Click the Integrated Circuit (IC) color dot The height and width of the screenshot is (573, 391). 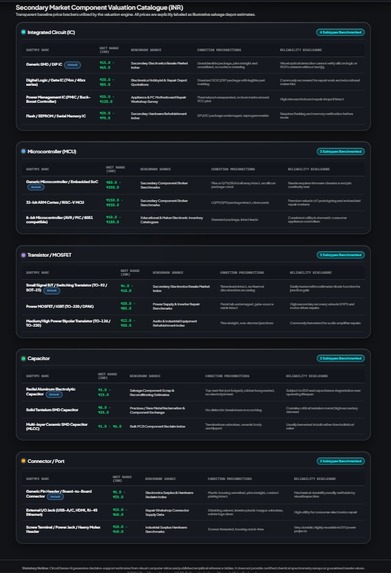click(23, 32)
